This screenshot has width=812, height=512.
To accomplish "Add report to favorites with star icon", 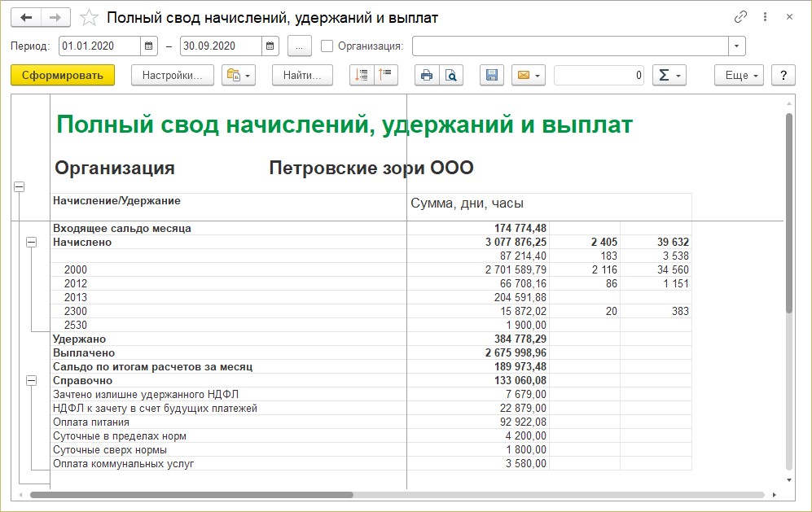I will click(89, 18).
